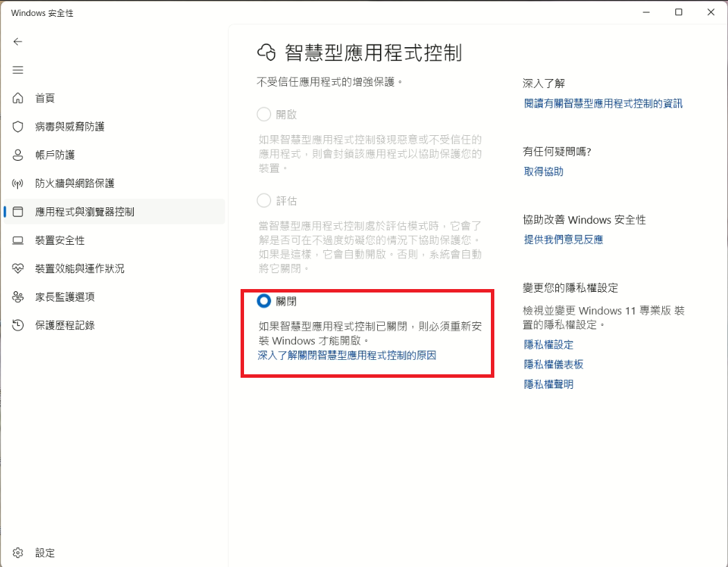This screenshot has width=728, height=567.
Task: Open the 隱私權儀表板 link
Action: (553, 365)
